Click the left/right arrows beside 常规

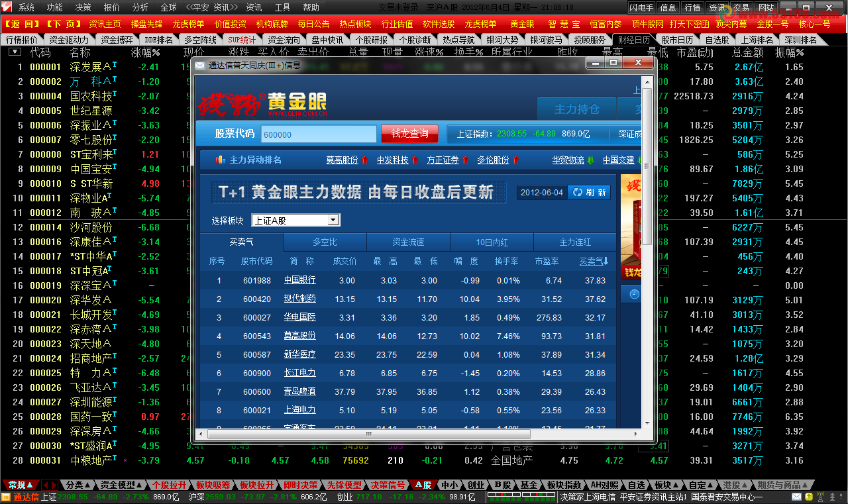(x=48, y=485)
